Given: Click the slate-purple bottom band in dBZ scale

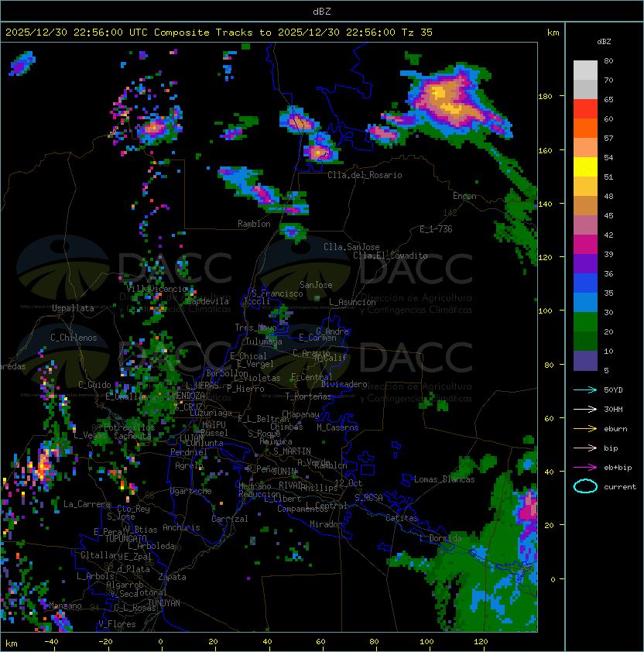Looking at the screenshot, I should [x=585, y=361].
